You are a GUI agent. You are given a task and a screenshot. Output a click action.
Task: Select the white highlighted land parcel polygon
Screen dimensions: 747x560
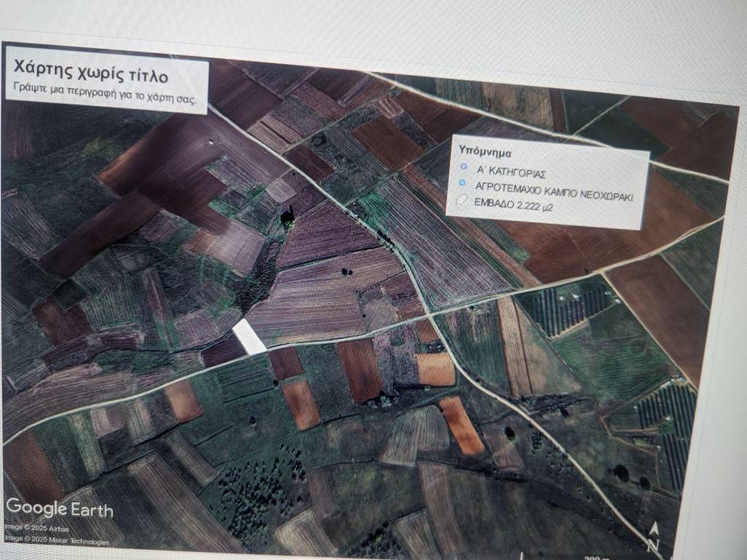[249, 337]
